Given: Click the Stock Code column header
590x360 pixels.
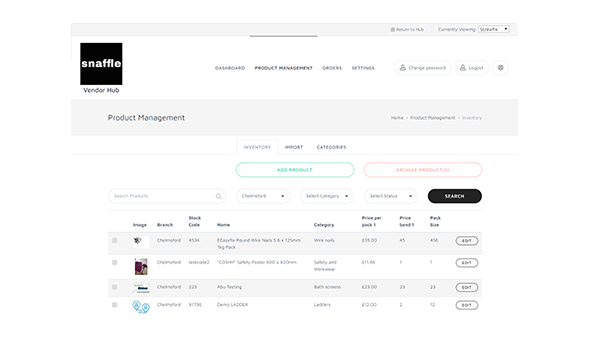Looking at the screenshot, I should click(195, 221).
